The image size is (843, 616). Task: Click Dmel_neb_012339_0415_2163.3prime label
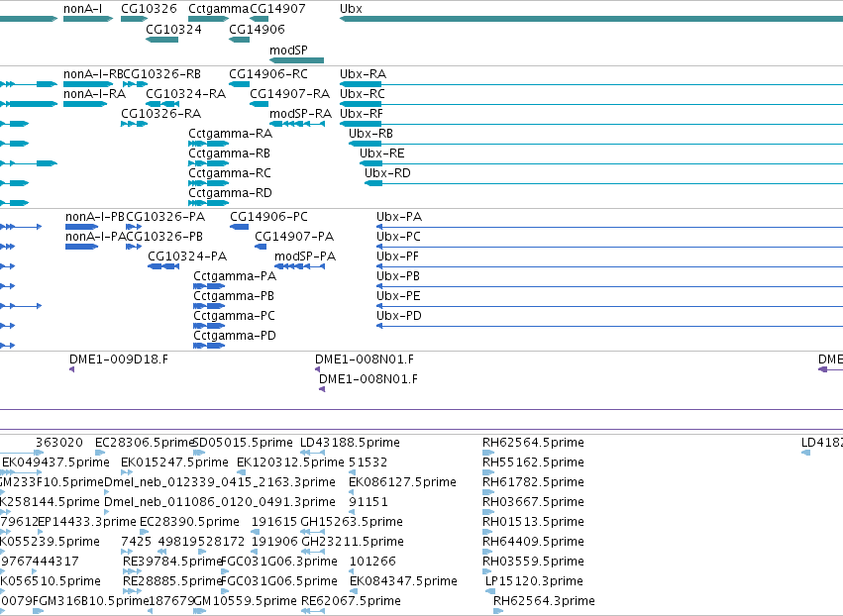220,482
